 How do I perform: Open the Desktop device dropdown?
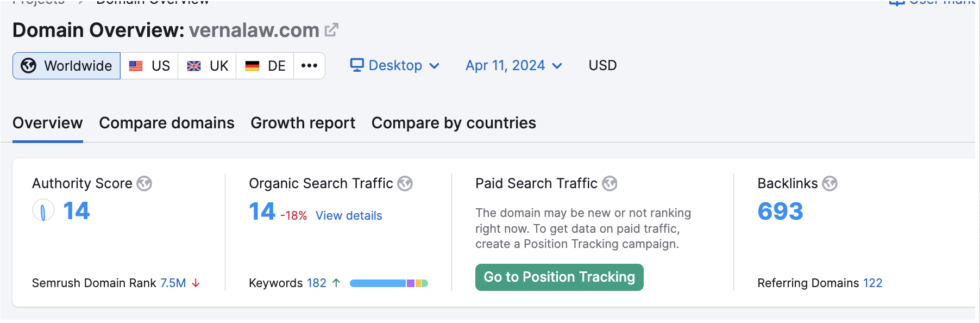point(394,66)
